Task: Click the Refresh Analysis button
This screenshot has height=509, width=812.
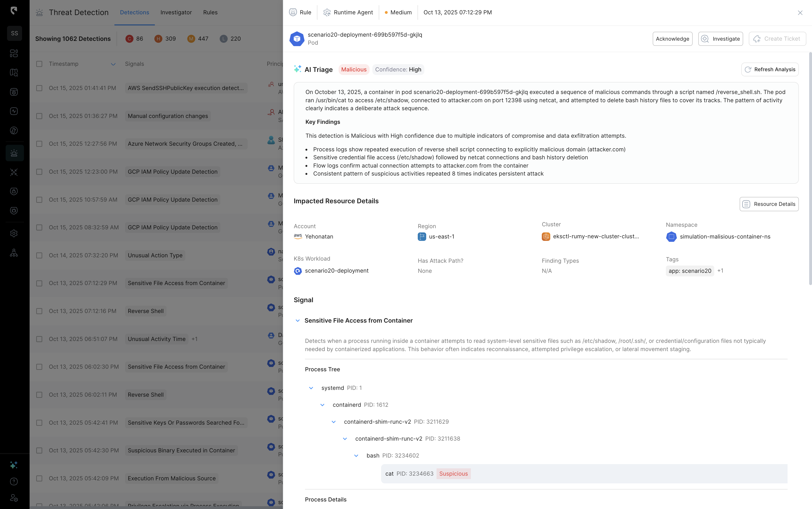Action: 770,69
